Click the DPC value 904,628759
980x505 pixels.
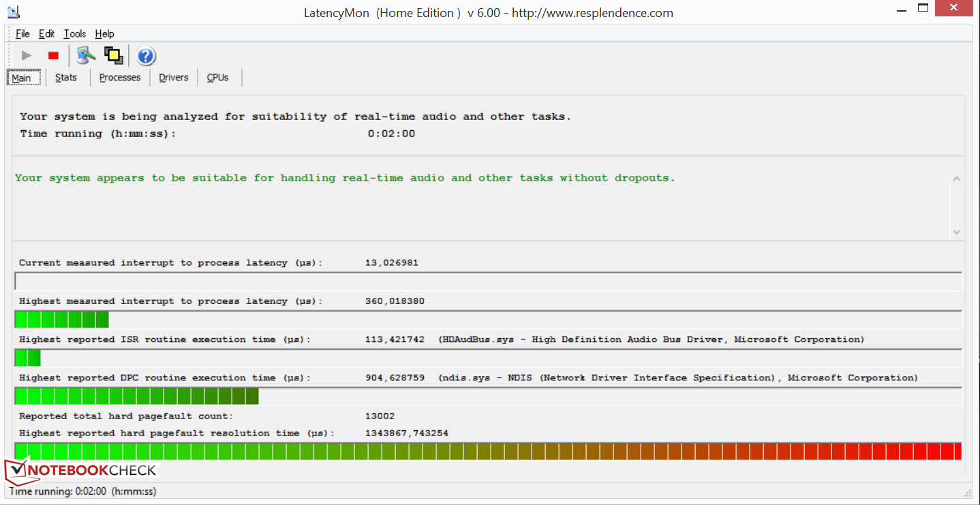click(x=395, y=377)
